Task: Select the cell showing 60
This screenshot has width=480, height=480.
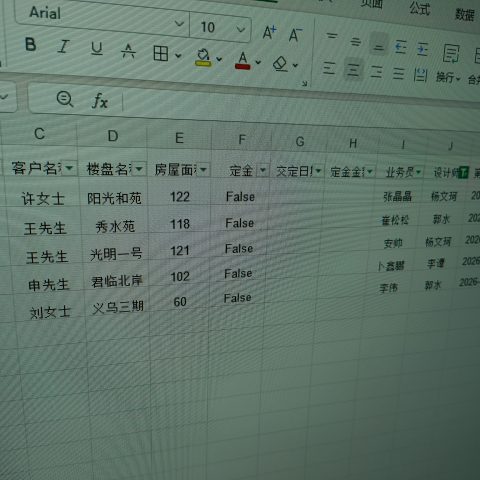Action: pos(180,302)
